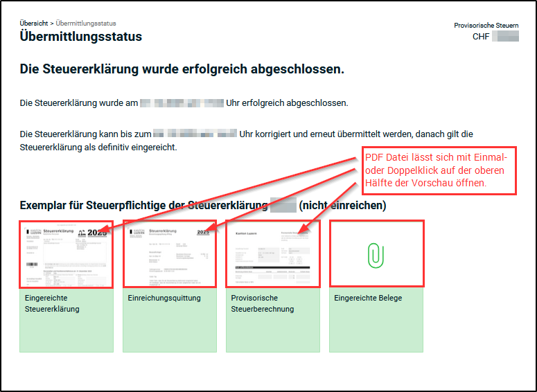Click the Provisorische Steuern label
Screen dimensions: 537x392
tap(486, 26)
